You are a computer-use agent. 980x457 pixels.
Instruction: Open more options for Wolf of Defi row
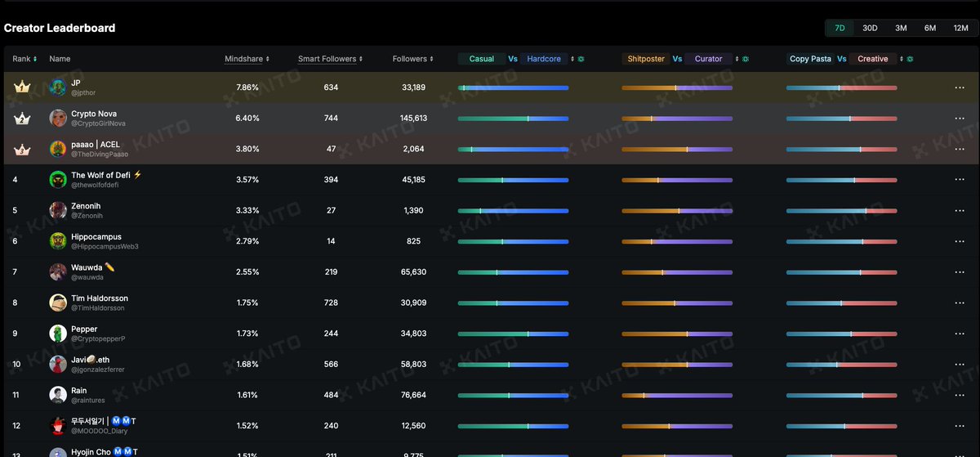[x=960, y=180]
